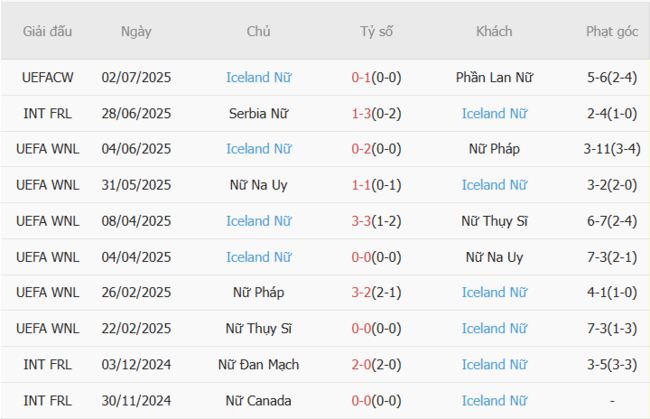Click the Ngày column header
650x419 pixels.
click(136, 31)
